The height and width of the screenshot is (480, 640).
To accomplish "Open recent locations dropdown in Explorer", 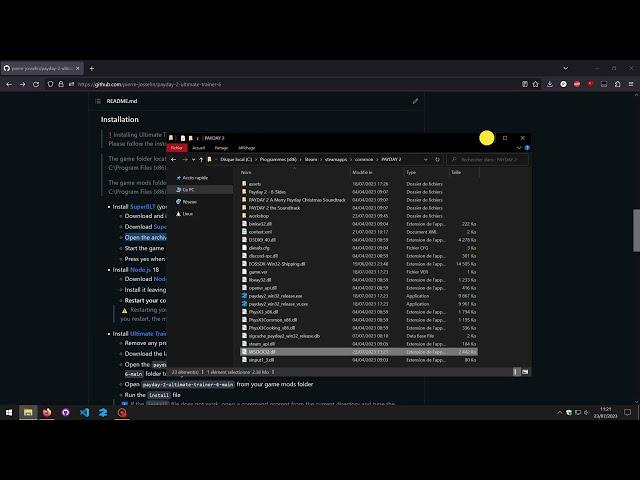I will [193, 160].
